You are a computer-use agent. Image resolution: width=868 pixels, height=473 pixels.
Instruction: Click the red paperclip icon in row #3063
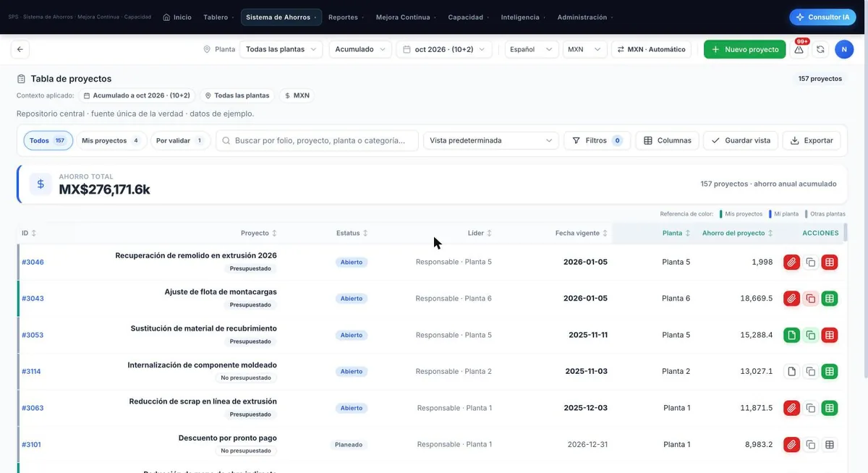(791, 408)
